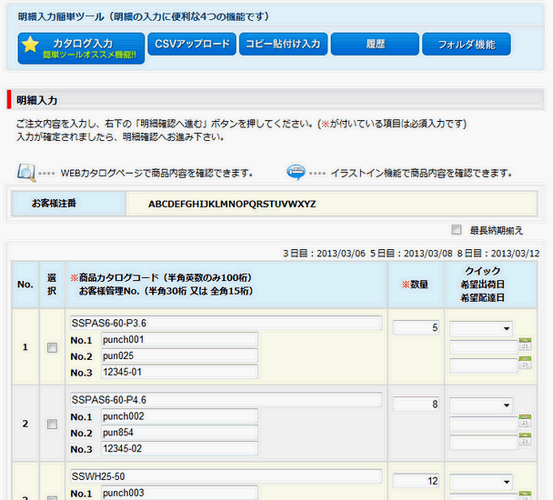Image resolution: width=553 pixels, height=500 pixels.
Task: Click the pun025 management No.2 field
Action: coord(180,356)
